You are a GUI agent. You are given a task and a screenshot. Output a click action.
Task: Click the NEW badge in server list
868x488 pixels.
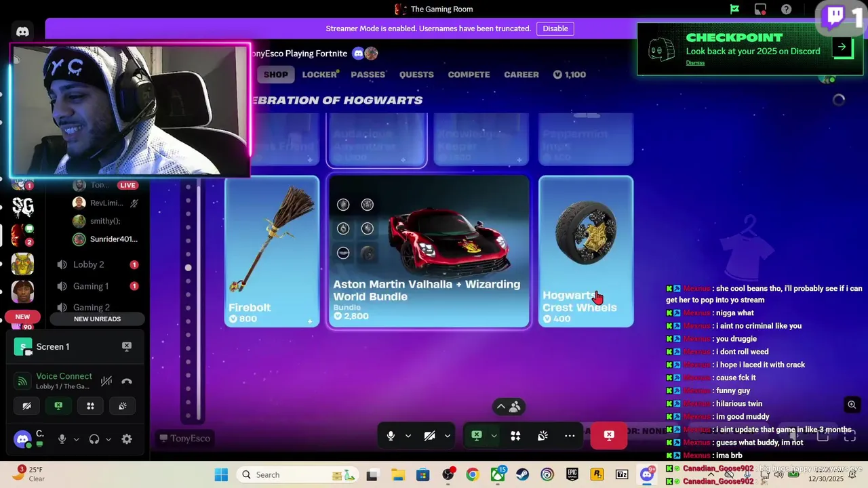tap(22, 317)
